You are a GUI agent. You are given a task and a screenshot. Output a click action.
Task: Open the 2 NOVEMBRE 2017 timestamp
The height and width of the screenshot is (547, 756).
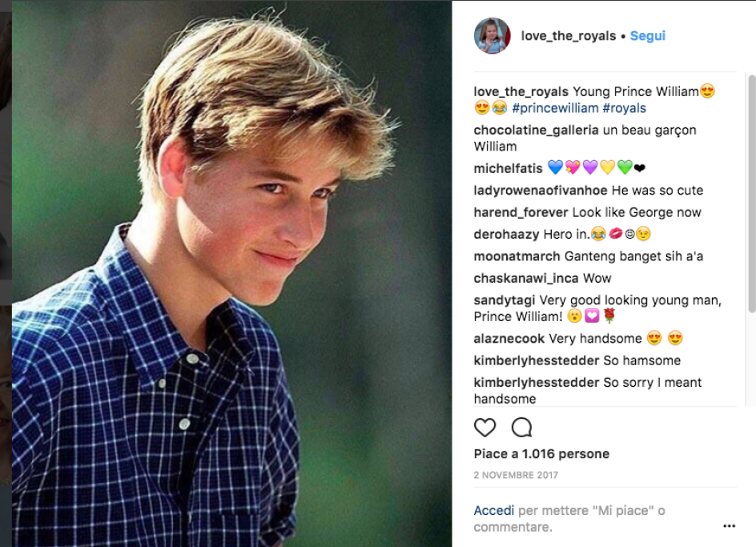(x=516, y=475)
